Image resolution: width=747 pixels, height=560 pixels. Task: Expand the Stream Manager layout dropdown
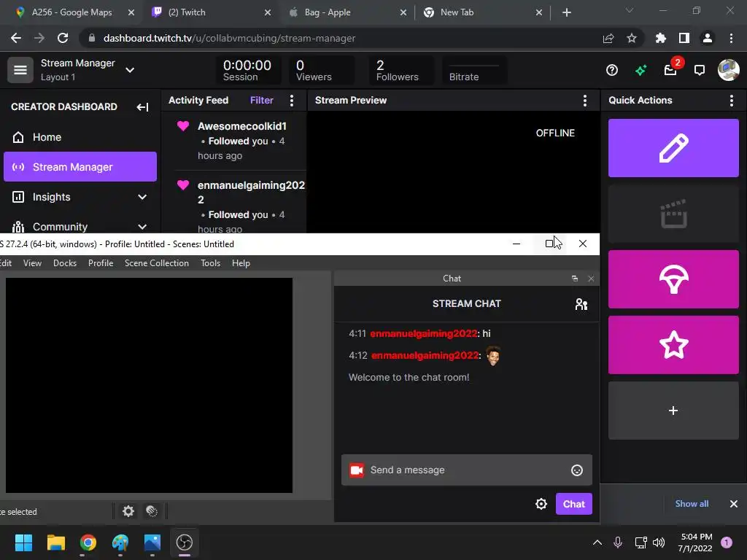click(130, 71)
